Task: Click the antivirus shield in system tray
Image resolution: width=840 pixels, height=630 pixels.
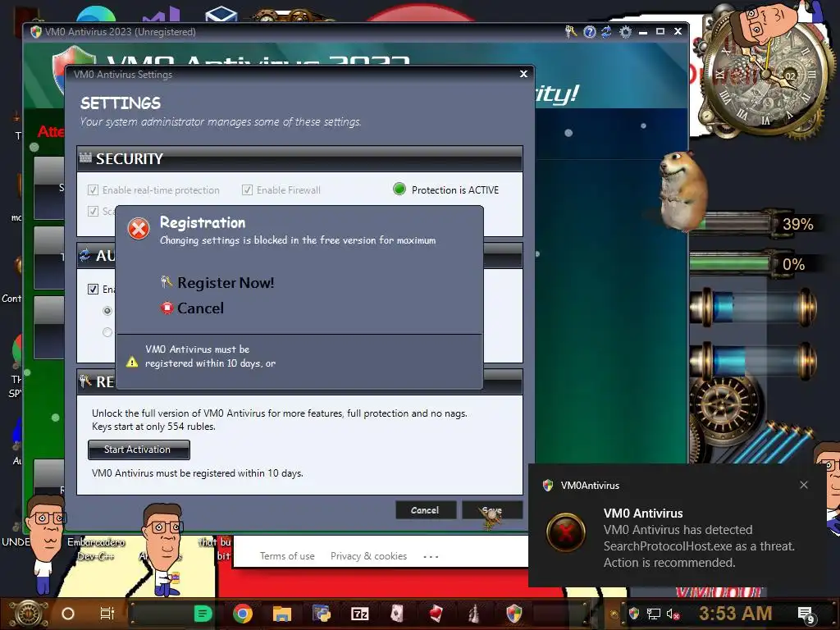Action: tap(634, 614)
